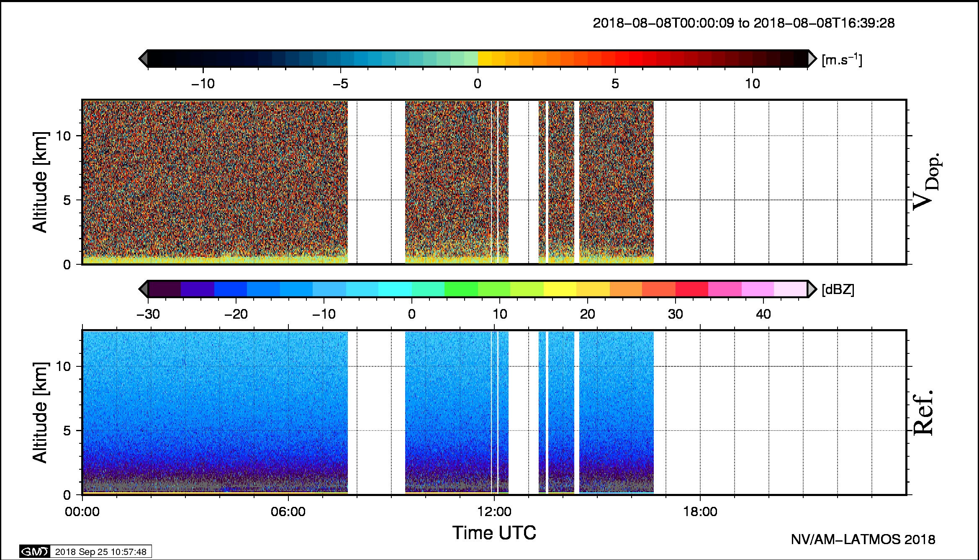Click the GMT timestamp 2018 Sep 25
The image size is (979, 560).
click(100, 552)
